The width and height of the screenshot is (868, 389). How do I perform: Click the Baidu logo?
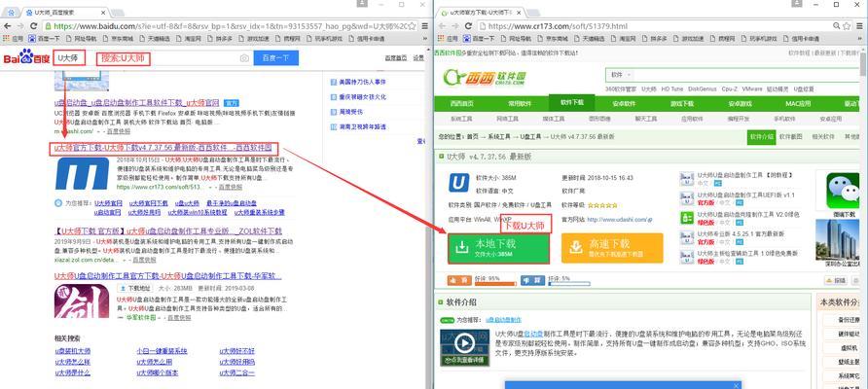[26, 57]
